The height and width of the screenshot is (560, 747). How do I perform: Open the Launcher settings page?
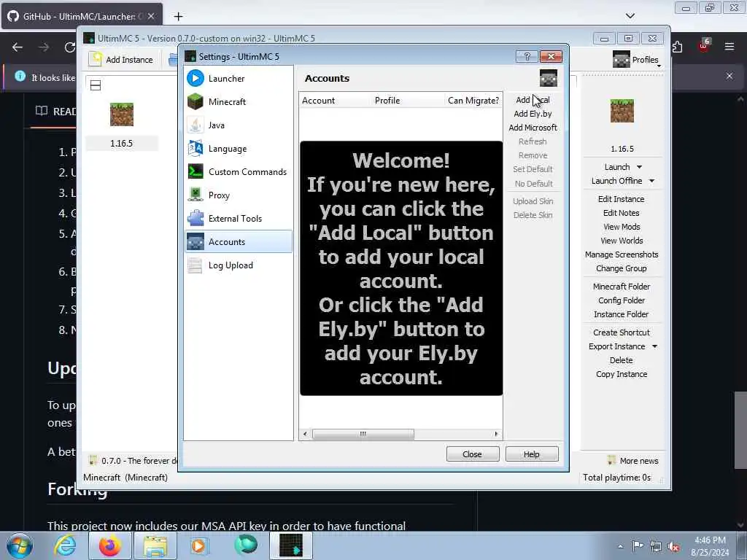coord(239,79)
